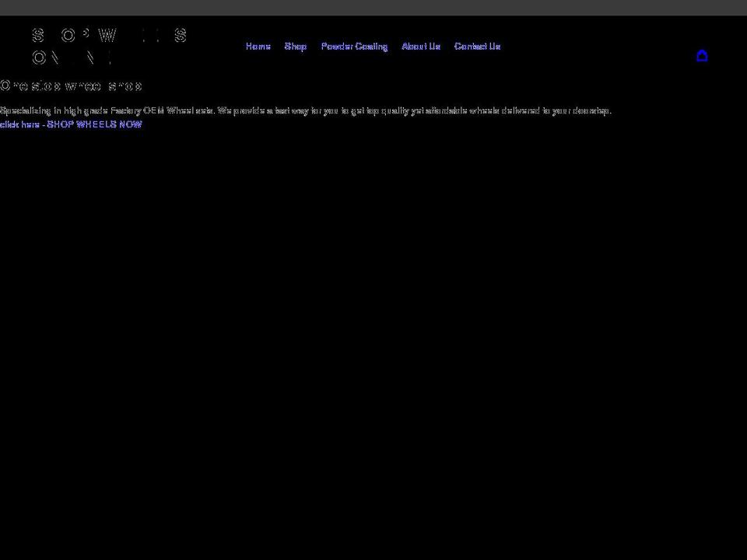Click the Shop Wheels Online site logo
Viewport: 747px width, 560px height.
coord(110,47)
